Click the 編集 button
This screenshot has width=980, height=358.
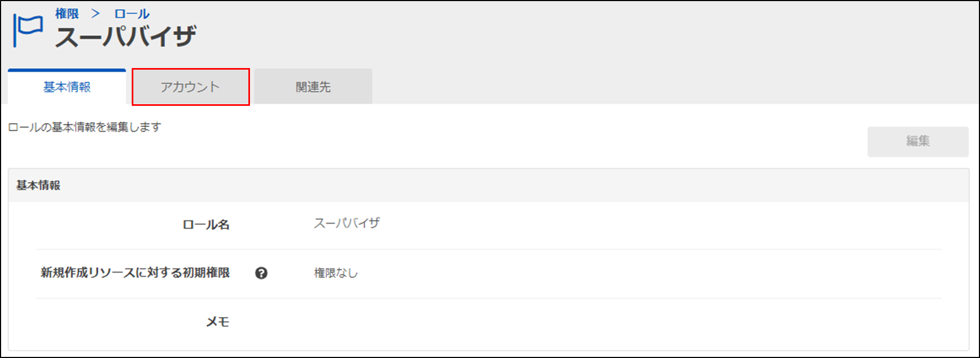click(x=918, y=141)
